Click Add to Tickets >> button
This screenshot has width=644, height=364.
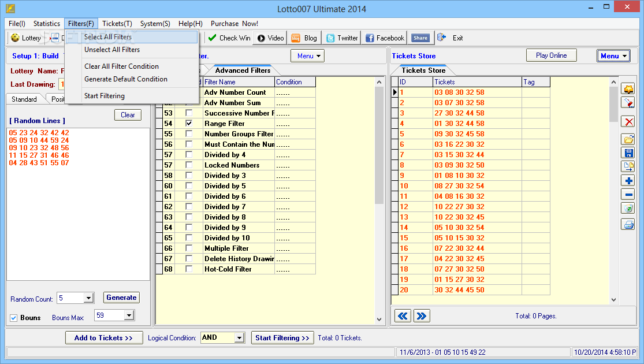[x=104, y=337]
